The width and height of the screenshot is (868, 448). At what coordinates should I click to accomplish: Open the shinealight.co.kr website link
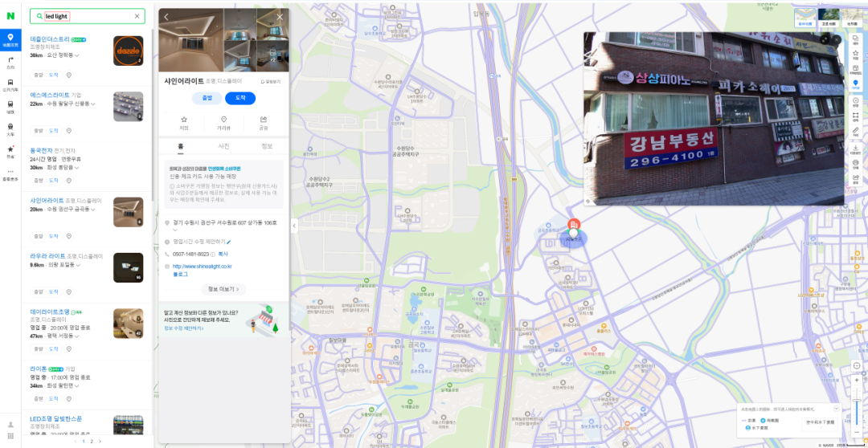click(x=202, y=266)
